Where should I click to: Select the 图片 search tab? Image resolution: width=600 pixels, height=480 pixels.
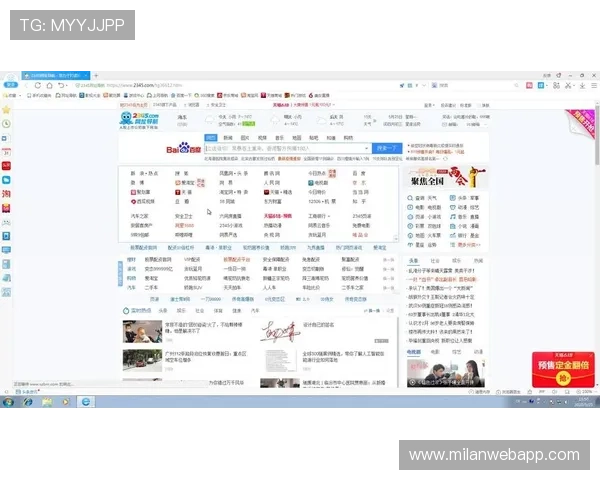[245, 138]
